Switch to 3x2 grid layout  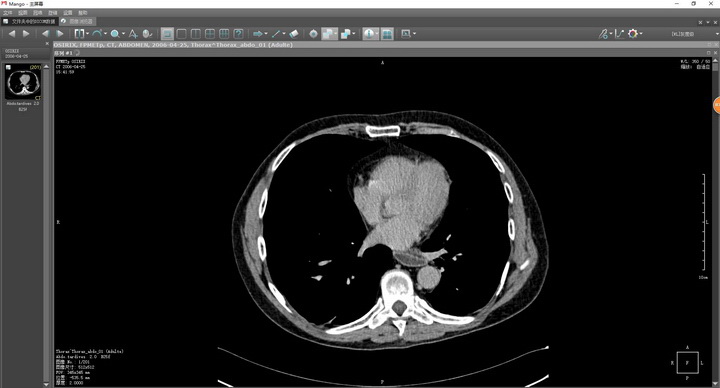pos(224,34)
